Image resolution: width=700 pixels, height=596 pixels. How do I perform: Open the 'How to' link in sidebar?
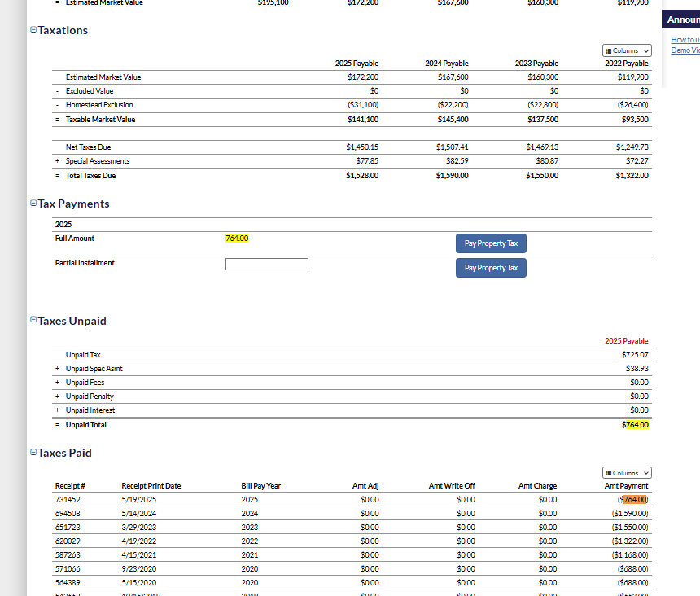684,40
